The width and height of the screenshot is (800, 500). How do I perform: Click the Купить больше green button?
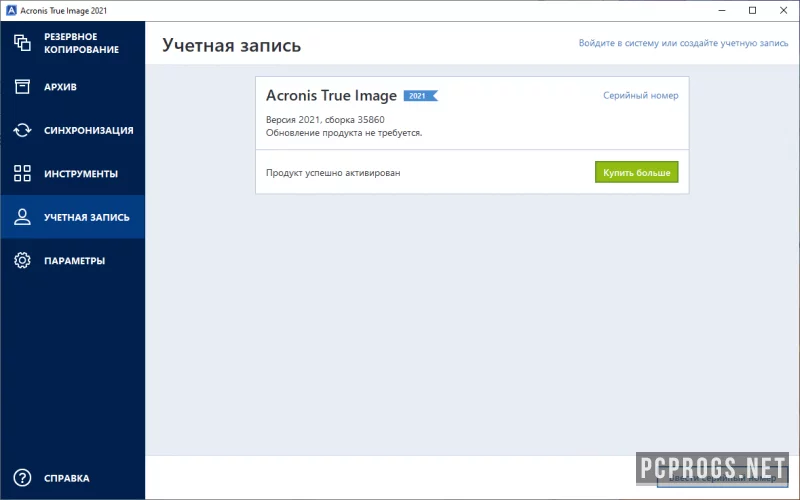[x=636, y=172]
